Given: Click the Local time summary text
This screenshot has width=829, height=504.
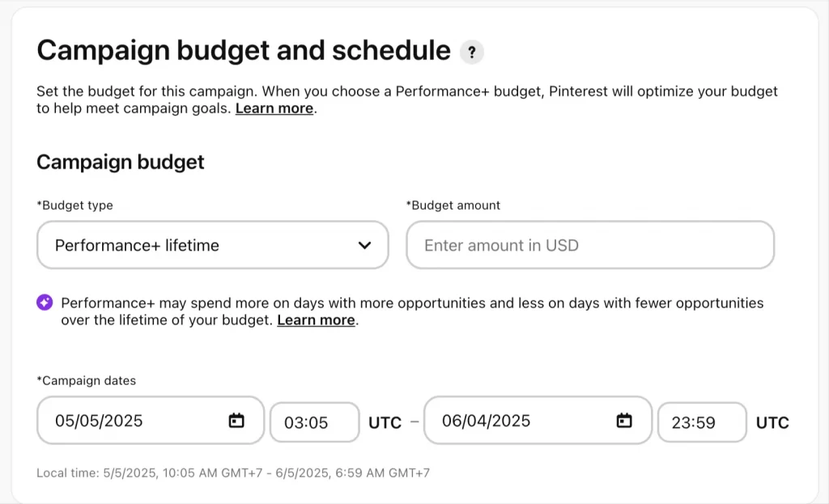Looking at the screenshot, I should tap(233, 472).
